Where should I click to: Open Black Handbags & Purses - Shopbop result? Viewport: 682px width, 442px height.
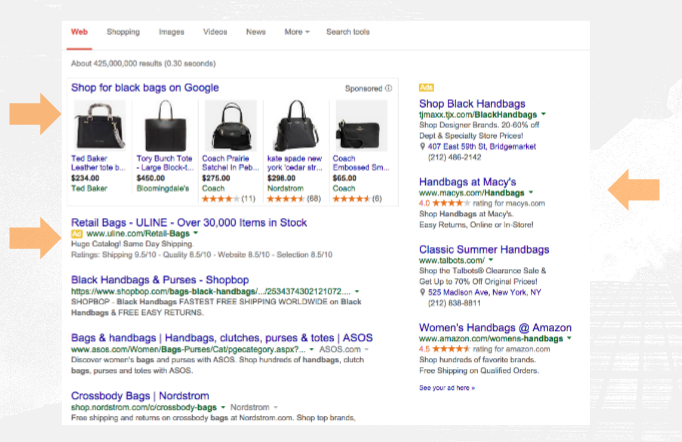click(160, 280)
